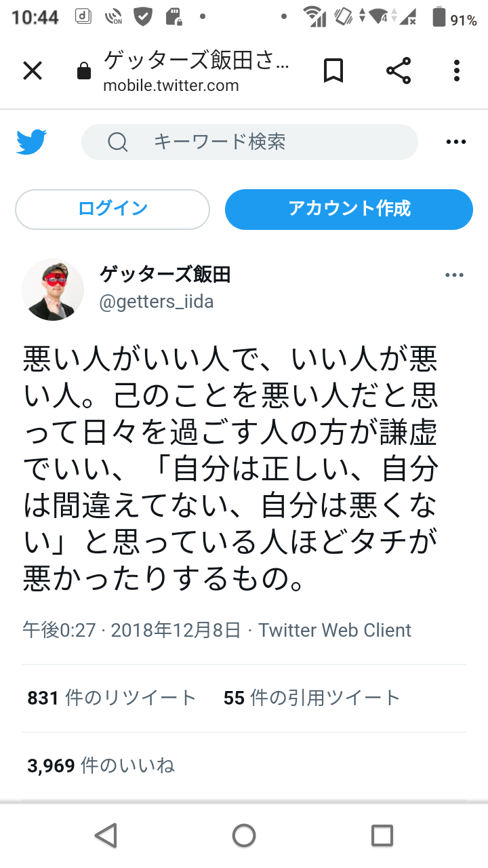This screenshot has height=868, width=488.
Task: Open the ゲッターズ飯田 display name link
Action: click(165, 275)
